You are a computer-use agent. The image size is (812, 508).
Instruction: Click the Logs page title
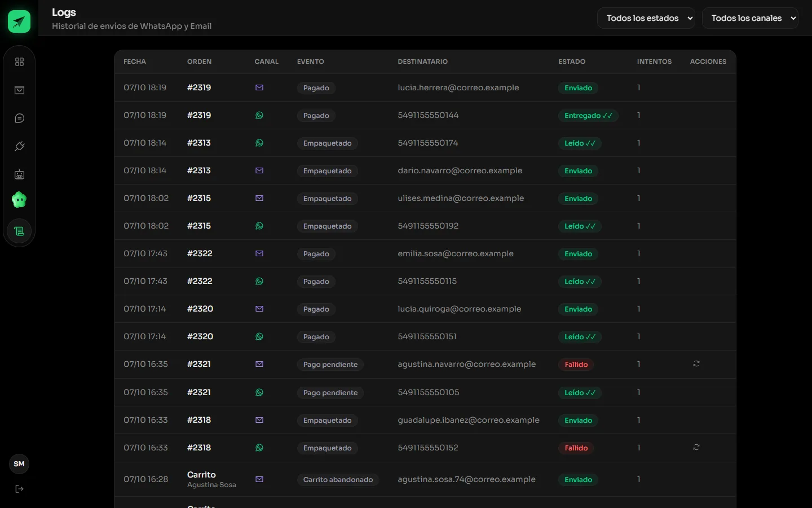(64, 12)
